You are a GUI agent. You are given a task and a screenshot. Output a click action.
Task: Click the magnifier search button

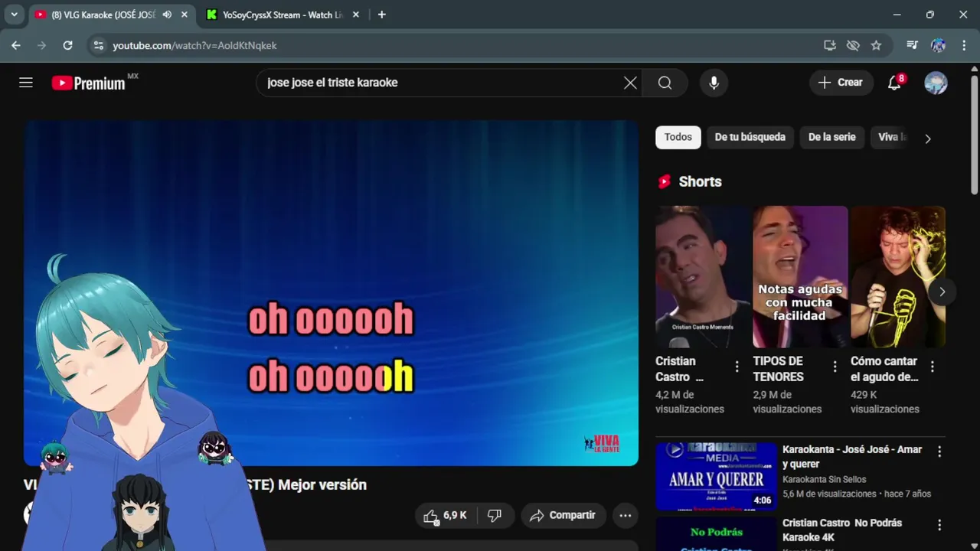coord(665,83)
